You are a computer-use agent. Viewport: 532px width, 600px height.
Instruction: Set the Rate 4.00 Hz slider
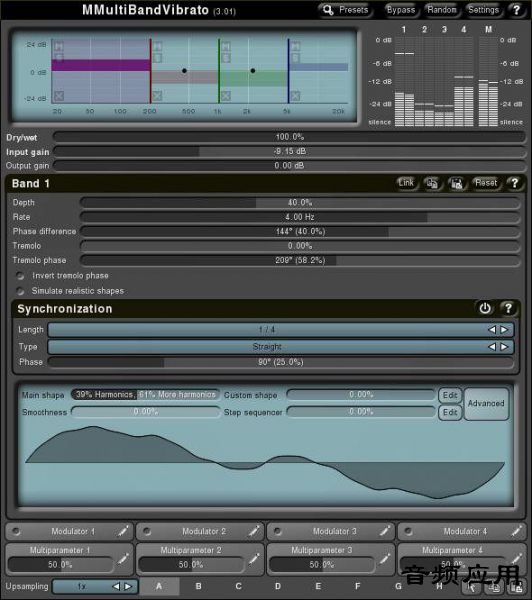point(300,217)
